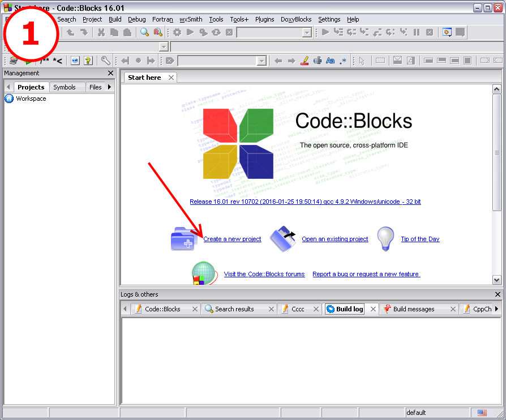Viewport: 506px width, 420px height.
Task: Open the Build menu
Action: coord(115,19)
